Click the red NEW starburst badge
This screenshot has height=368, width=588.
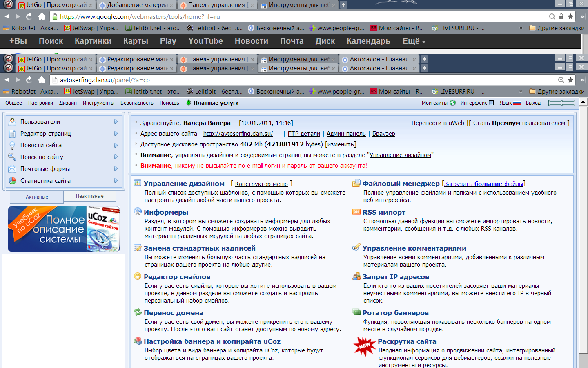[x=364, y=347]
